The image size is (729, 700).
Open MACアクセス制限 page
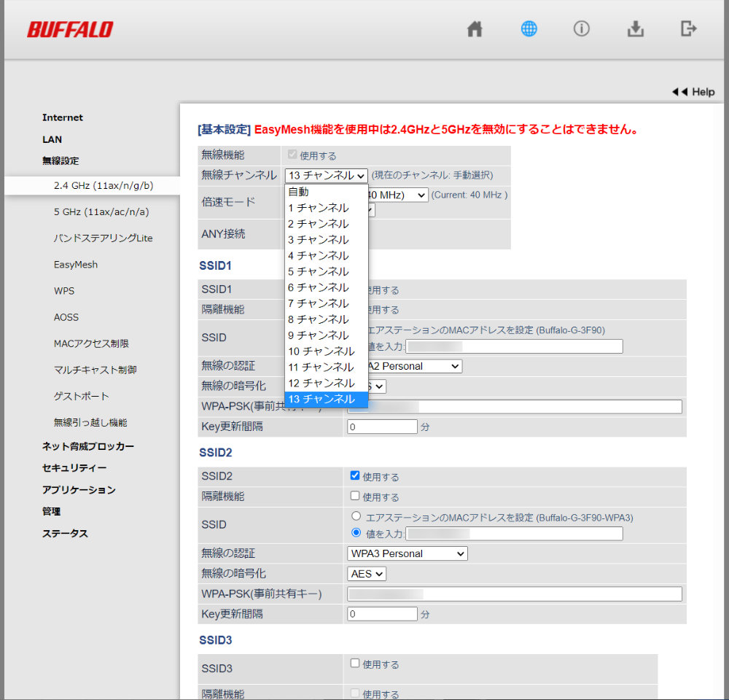pyautogui.click(x=91, y=343)
